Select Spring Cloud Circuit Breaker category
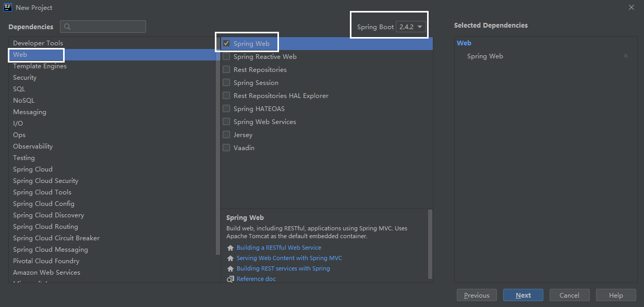 [112, 238]
